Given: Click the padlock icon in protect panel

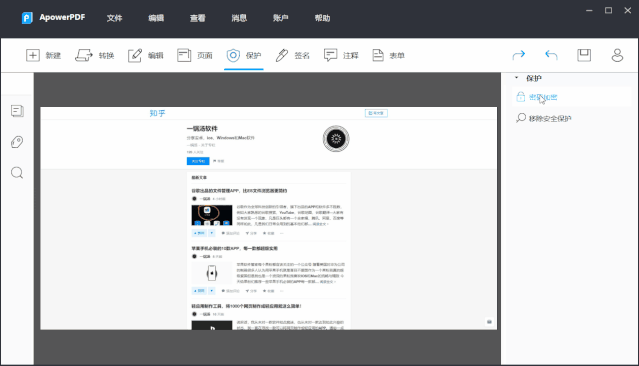Looking at the screenshot, I should click(520, 97).
